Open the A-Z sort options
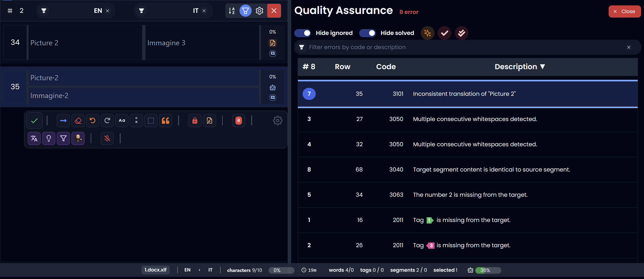Screen dimensions: 644x279 click(232, 11)
